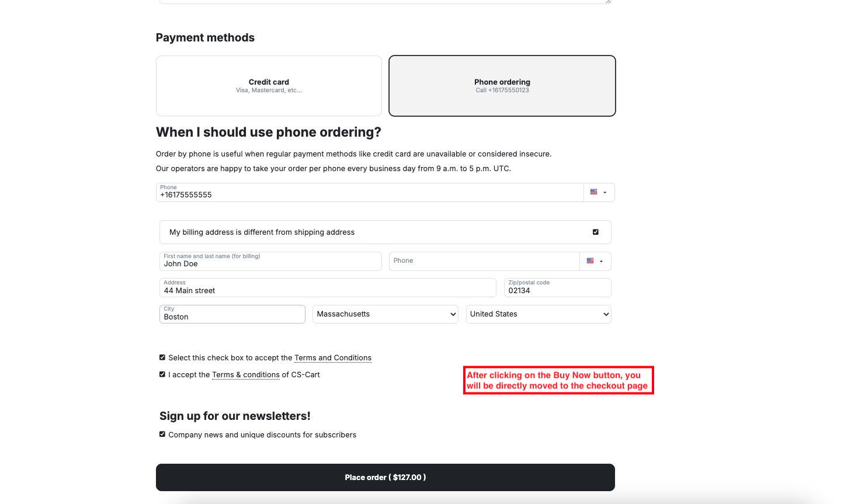Select Credit card payment method
Screen dimensions: 851x504
(x=269, y=86)
